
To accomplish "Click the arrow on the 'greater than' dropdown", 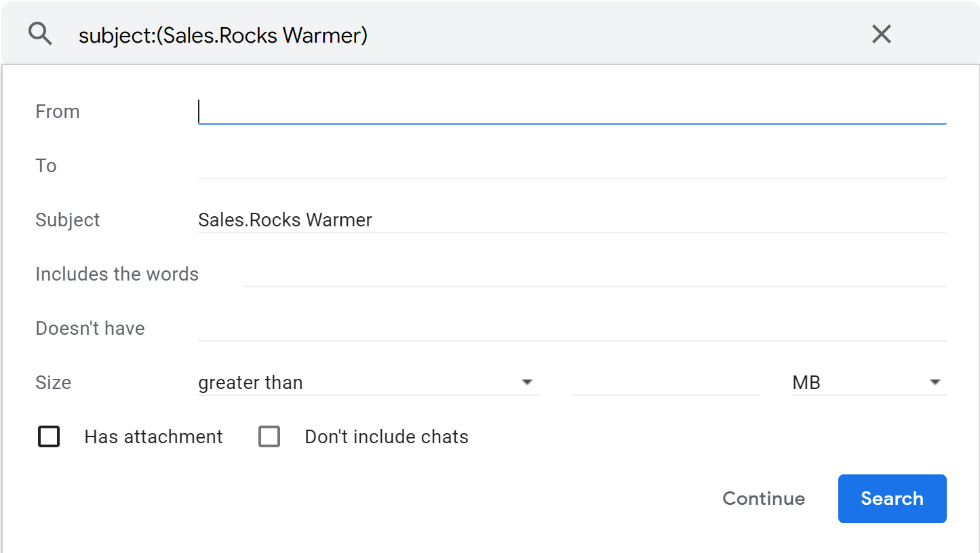I will 527,382.
